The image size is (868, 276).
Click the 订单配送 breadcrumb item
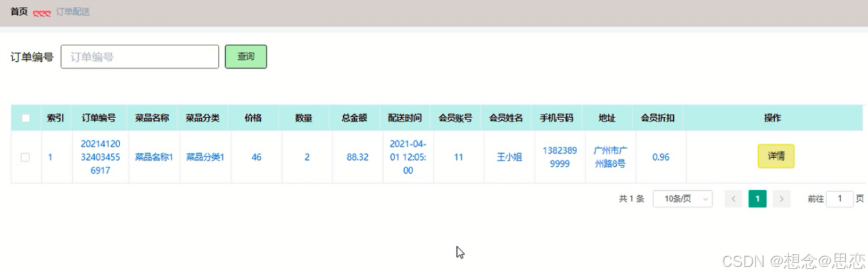tap(73, 12)
